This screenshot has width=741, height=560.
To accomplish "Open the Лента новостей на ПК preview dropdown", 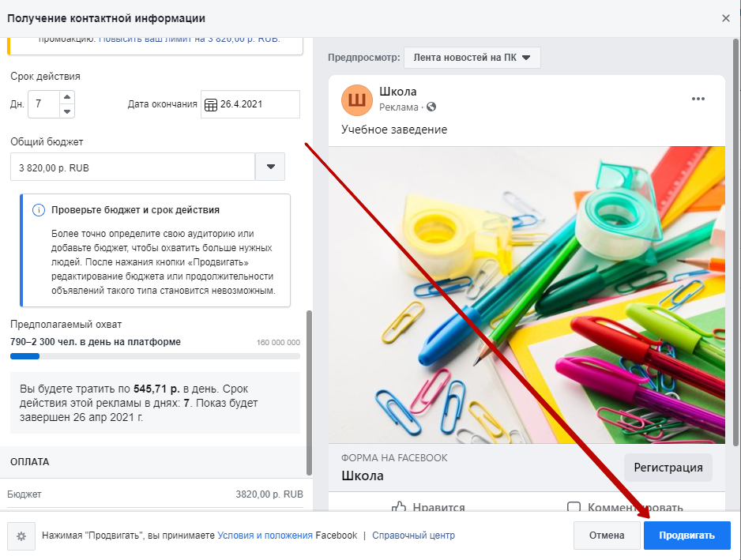I will (x=472, y=58).
